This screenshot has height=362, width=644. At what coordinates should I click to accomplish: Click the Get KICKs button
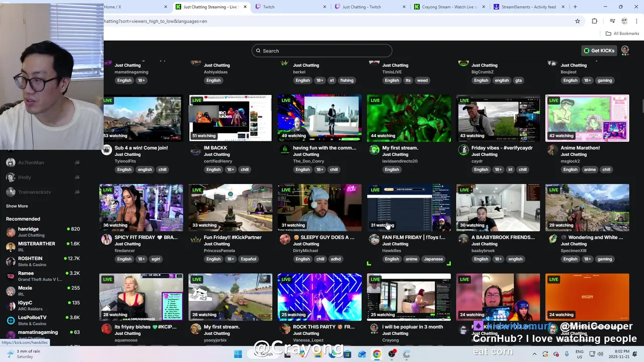(599, 51)
